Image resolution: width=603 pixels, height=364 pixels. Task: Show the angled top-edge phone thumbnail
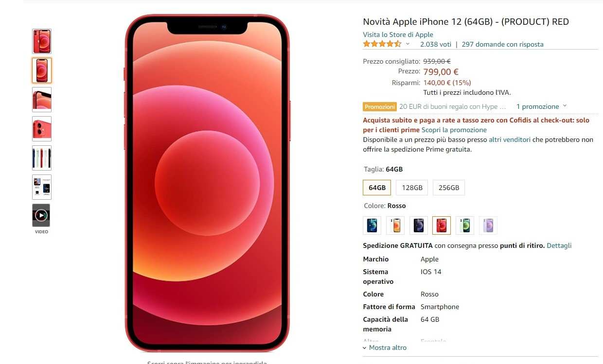pyautogui.click(x=41, y=100)
